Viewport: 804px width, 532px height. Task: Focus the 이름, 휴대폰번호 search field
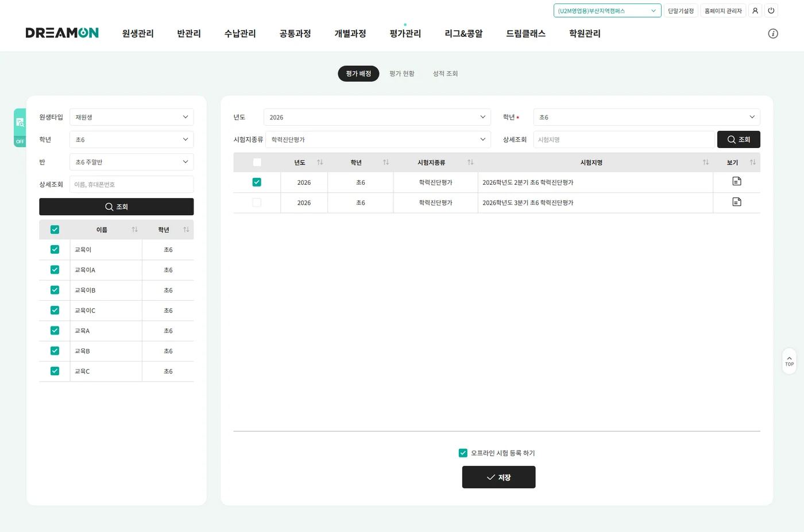[132, 184]
